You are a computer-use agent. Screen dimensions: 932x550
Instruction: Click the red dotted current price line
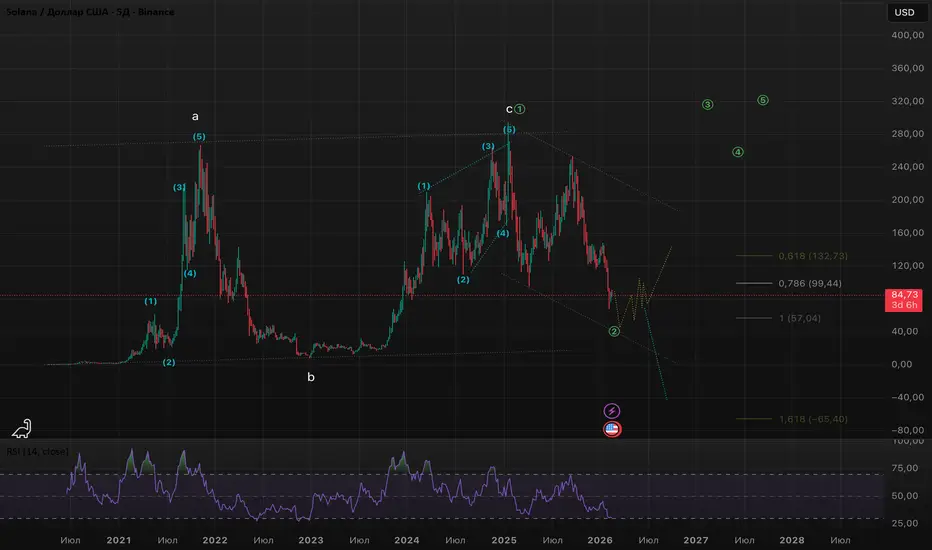point(442,296)
